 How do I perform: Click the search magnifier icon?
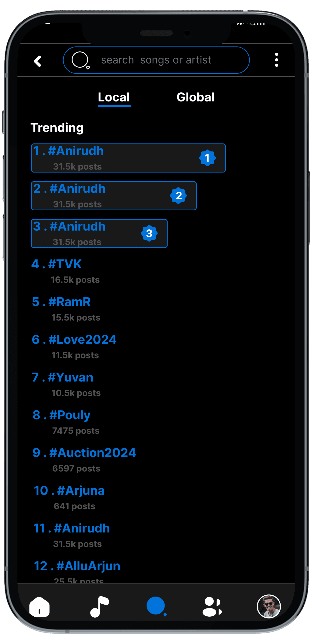pos(81,60)
